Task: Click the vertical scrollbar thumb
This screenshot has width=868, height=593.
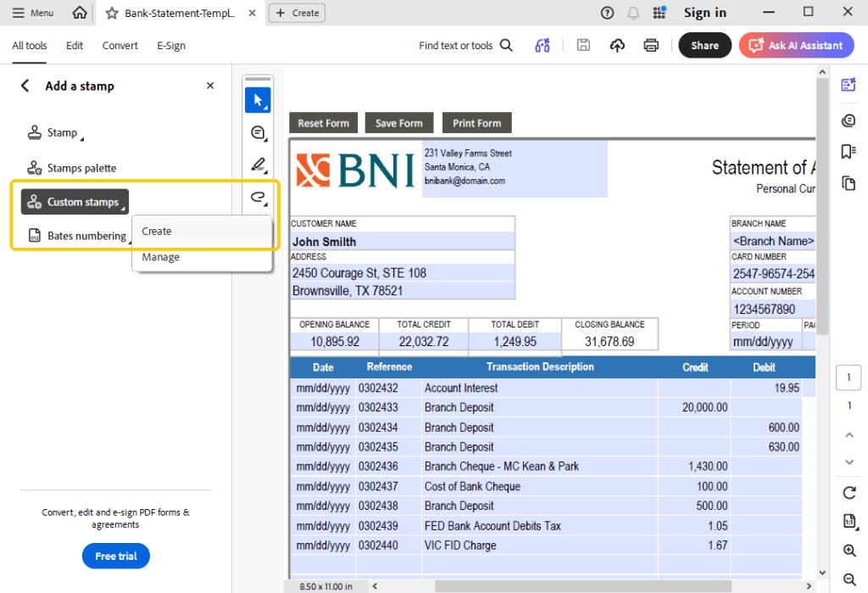Action: point(822,207)
